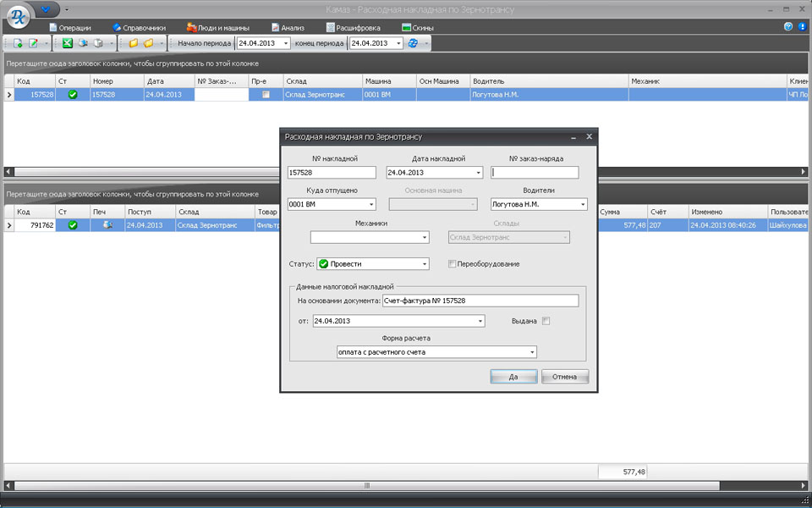
Task: Click the printer toolbar icon
Action: click(x=98, y=43)
